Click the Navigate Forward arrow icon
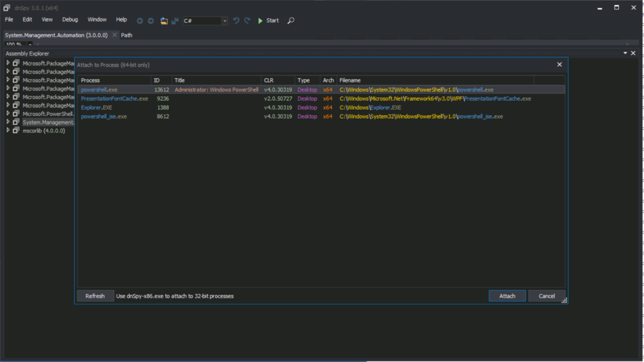Screen dimensions: 644x362 [151, 21]
